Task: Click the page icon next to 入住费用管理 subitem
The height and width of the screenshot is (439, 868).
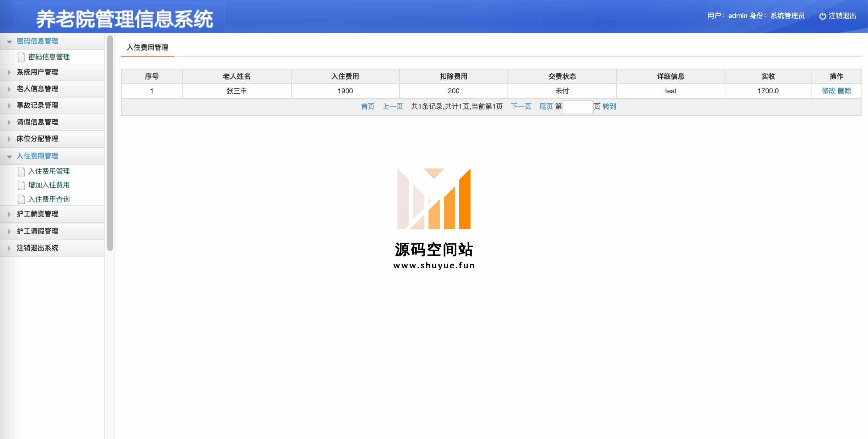Action: 21,171
